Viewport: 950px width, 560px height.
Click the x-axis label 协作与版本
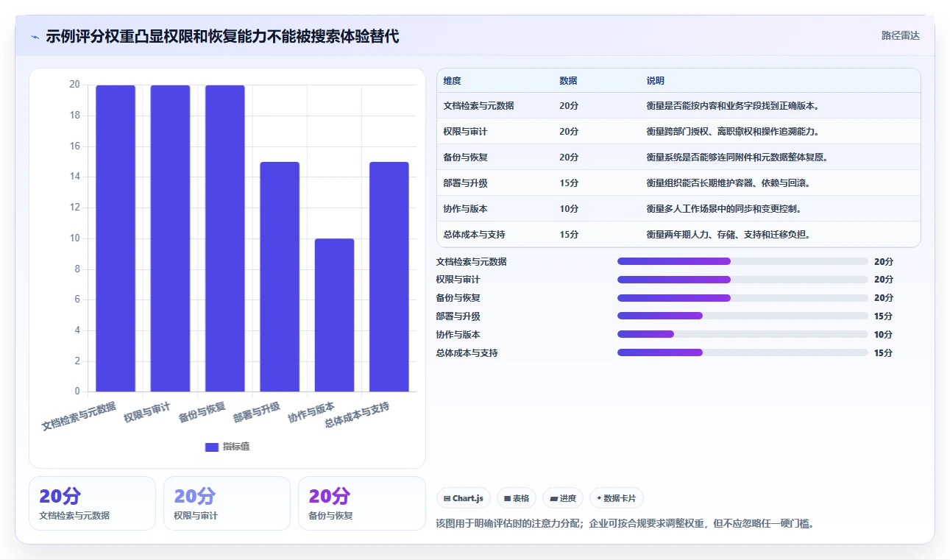click(x=311, y=412)
